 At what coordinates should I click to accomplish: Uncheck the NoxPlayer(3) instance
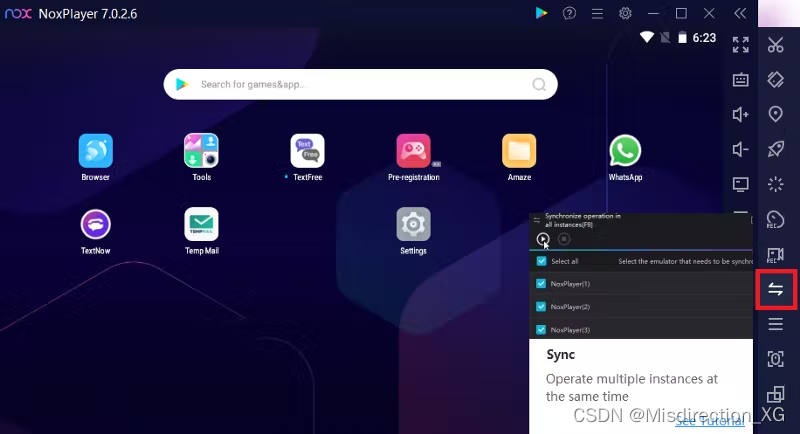(541, 329)
